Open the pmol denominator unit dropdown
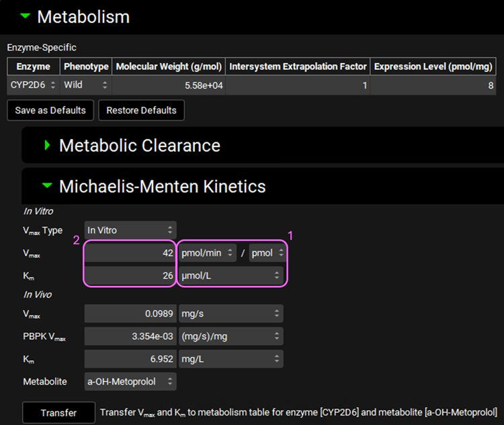The width and height of the screenshot is (504, 425). coord(267,253)
